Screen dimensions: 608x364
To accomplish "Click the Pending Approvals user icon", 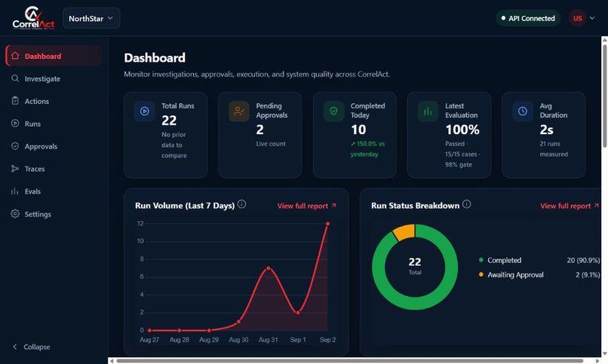I will tap(239, 111).
